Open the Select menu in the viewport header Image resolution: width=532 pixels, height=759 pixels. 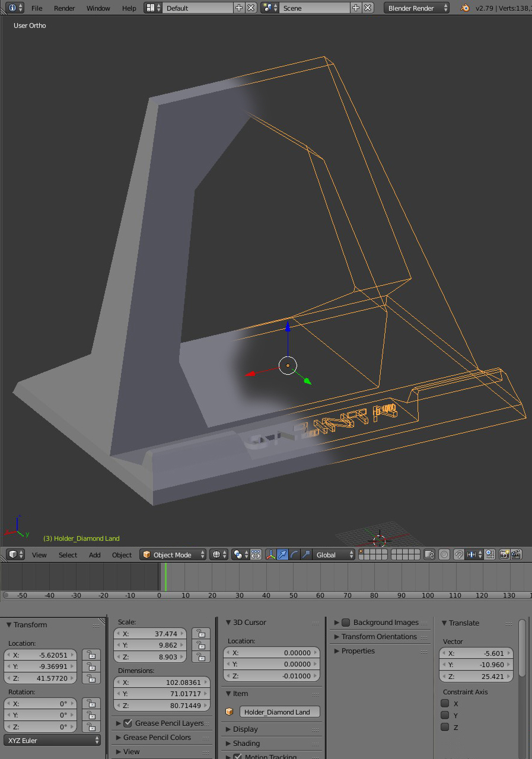(67, 554)
